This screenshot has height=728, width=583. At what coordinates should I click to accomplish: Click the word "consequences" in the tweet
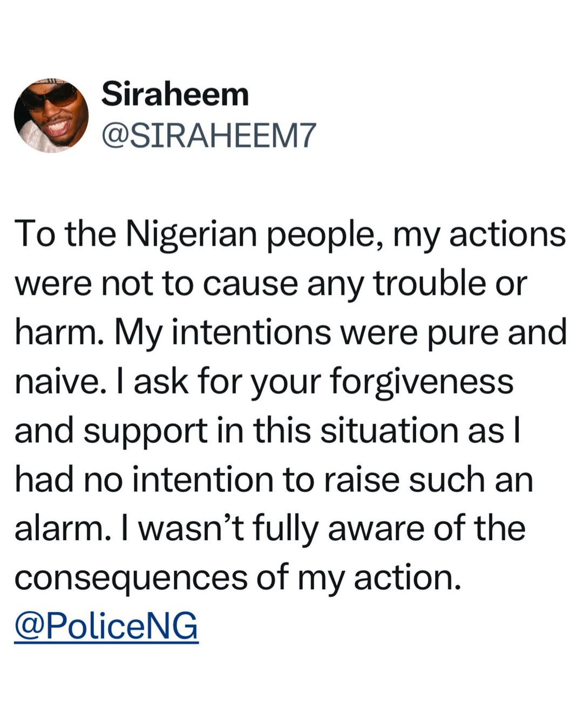click(x=131, y=578)
